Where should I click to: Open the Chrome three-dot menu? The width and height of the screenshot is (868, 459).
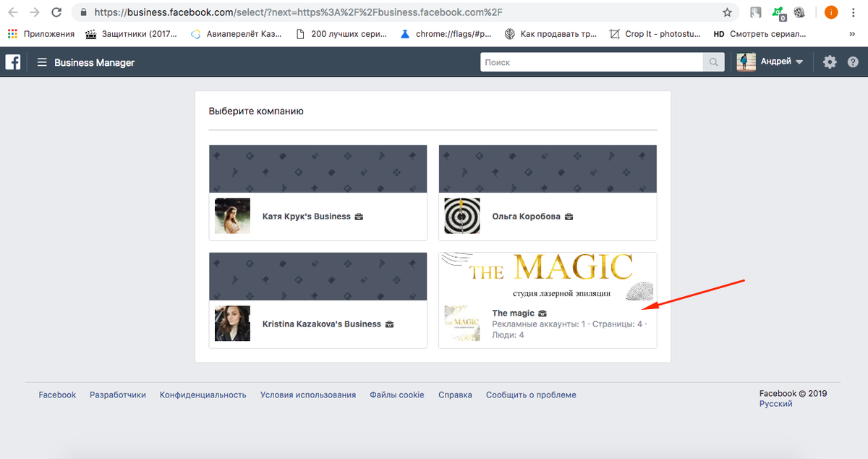(x=854, y=12)
